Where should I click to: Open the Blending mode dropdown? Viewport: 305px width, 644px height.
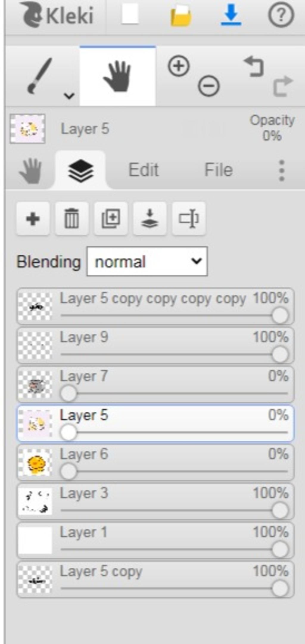[147, 261]
